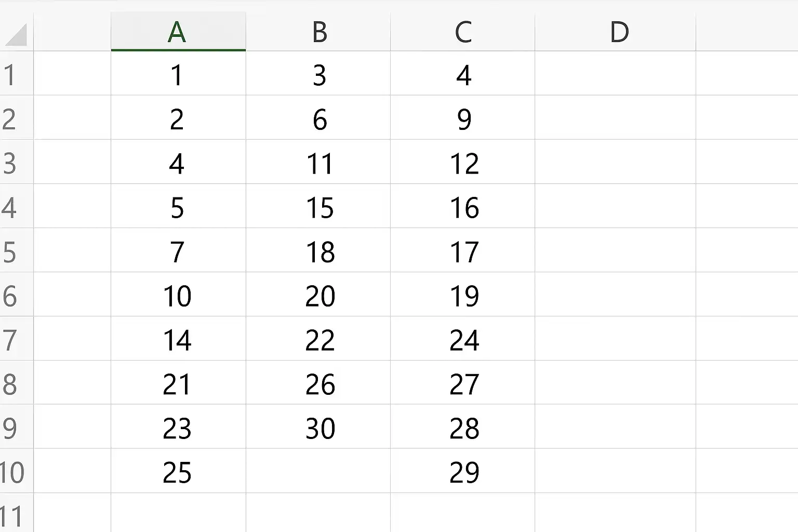Select row header 5
Image resolution: width=798 pixels, height=532 pixels.
tap(16, 252)
